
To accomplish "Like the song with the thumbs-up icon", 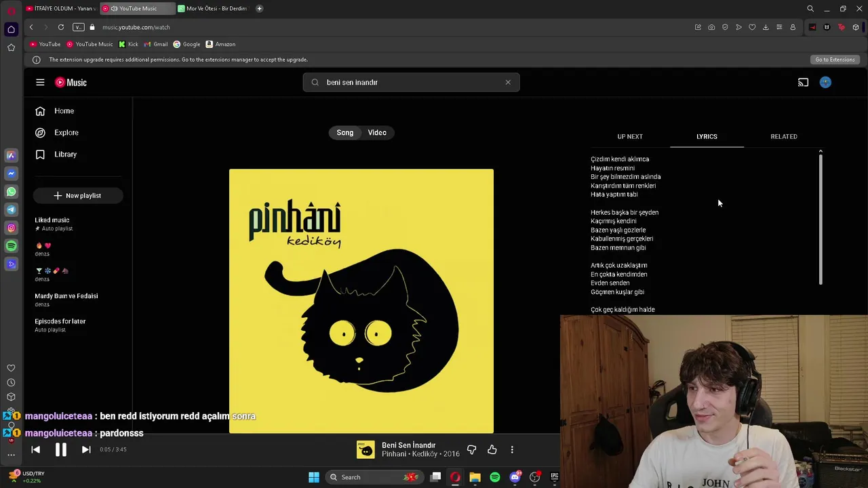I will coord(492,449).
